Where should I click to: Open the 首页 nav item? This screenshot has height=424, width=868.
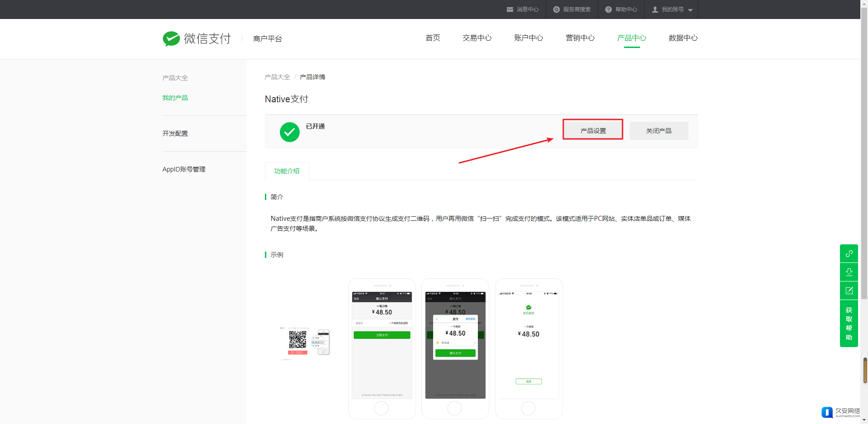coord(433,38)
